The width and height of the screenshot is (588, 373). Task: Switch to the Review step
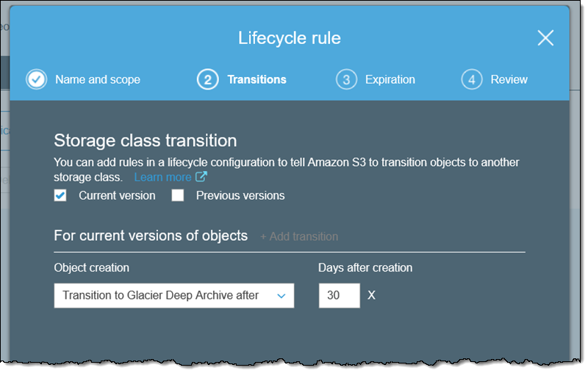click(x=509, y=79)
